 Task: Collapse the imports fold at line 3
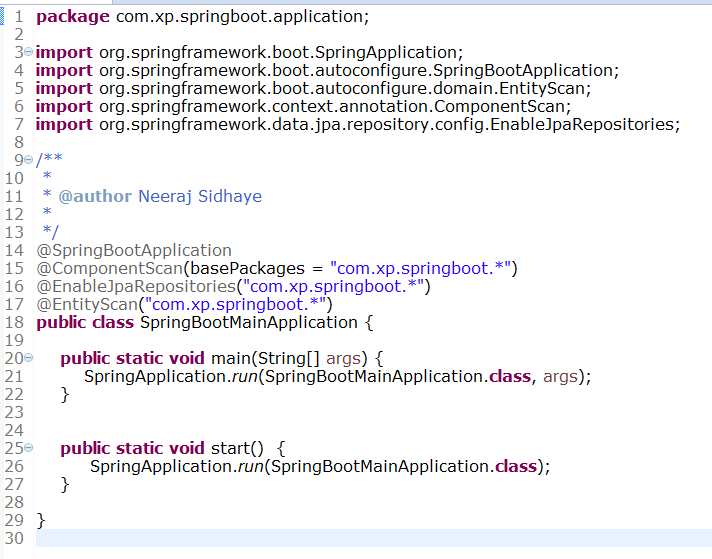[28, 52]
